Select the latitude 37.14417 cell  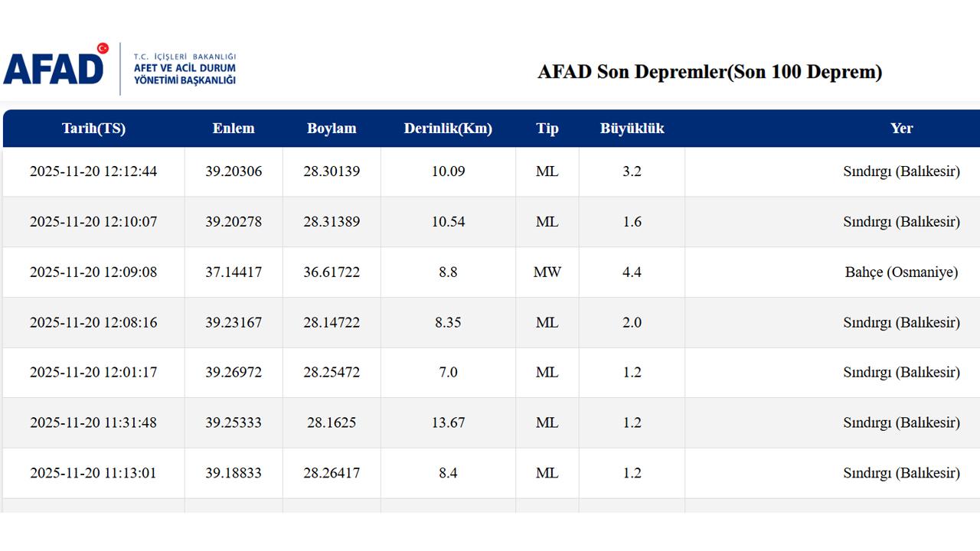tap(234, 272)
